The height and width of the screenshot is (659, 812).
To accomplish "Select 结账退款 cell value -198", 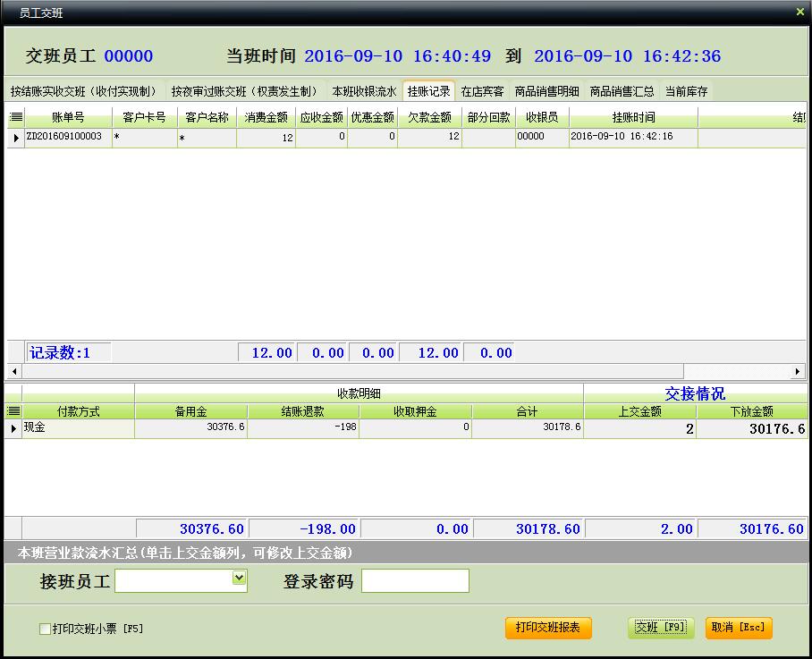I will point(303,428).
